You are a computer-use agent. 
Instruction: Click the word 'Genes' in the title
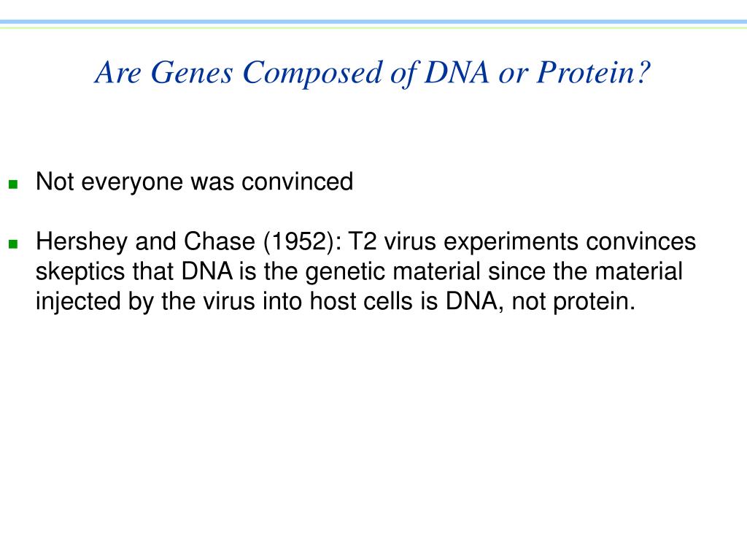[192, 73]
